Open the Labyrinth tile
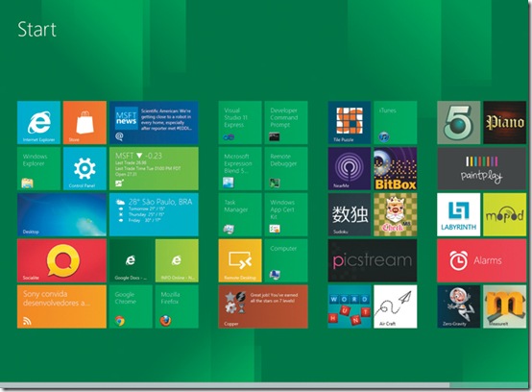This screenshot has height=392, width=532. (459, 215)
